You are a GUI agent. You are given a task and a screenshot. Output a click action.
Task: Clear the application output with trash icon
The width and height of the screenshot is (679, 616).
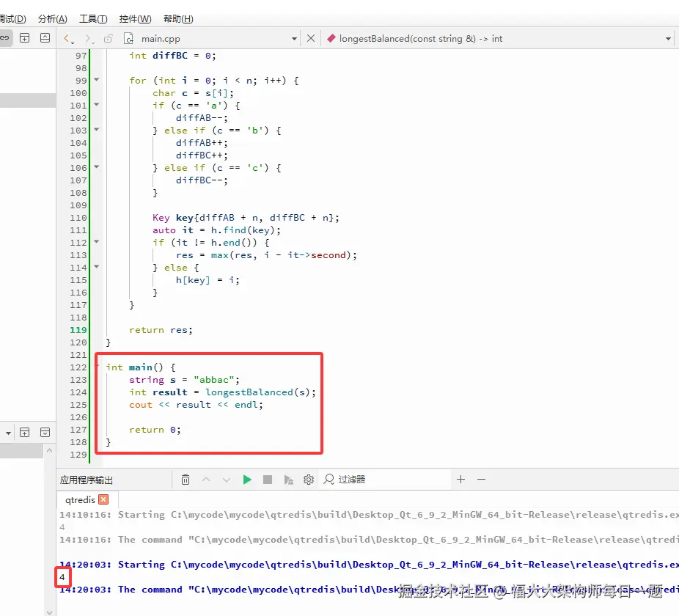(186, 480)
